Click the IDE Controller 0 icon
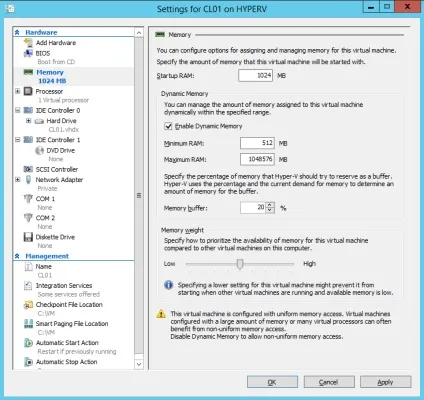The height and width of the screenshot is (400, 424). click(x=28, y=110)
